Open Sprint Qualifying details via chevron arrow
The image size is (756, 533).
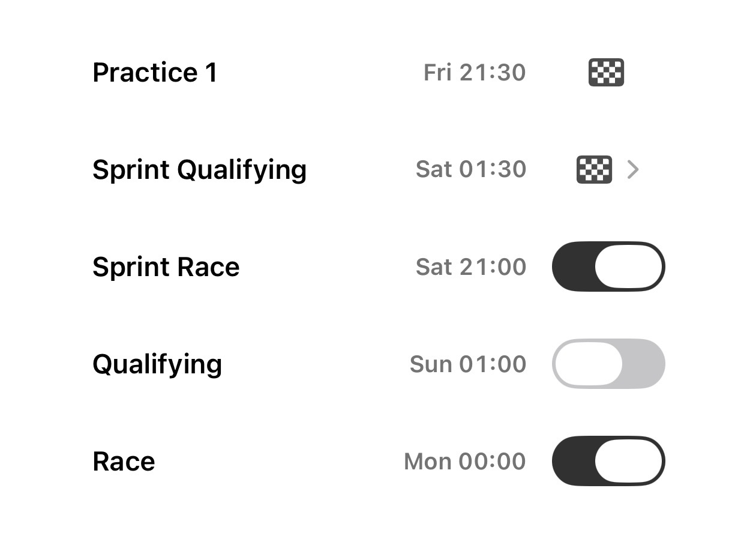tap(632, 170)
